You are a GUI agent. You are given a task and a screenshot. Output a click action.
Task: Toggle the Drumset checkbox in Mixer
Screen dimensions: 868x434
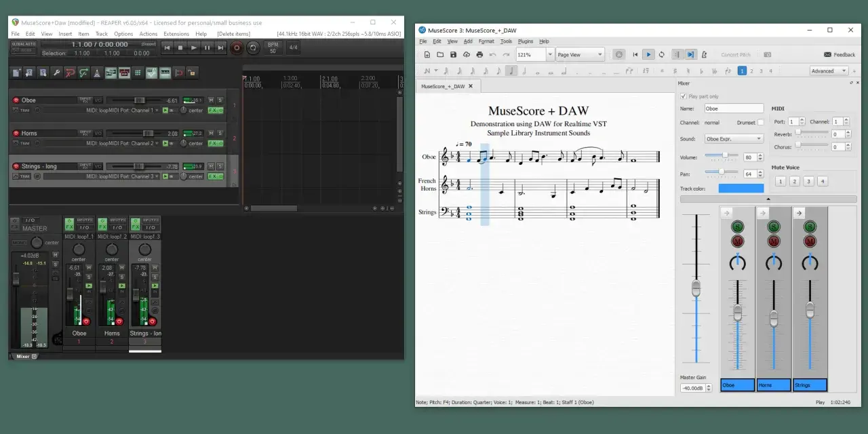pyautogui.click(x=760, y=123)
